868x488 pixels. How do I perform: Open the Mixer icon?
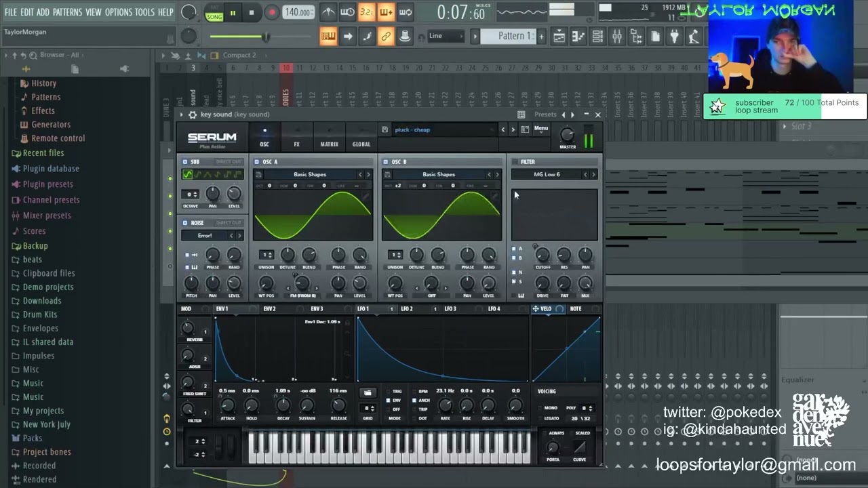617,36
